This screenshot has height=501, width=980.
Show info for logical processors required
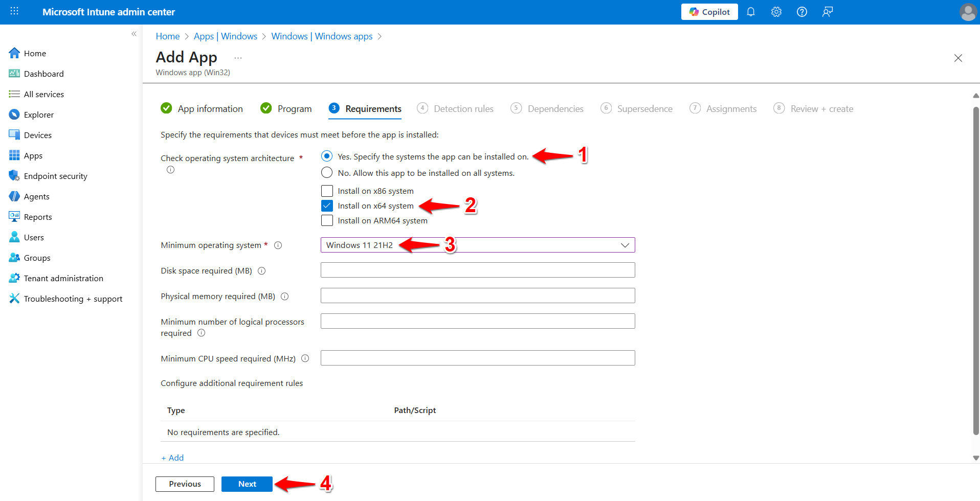202,333
